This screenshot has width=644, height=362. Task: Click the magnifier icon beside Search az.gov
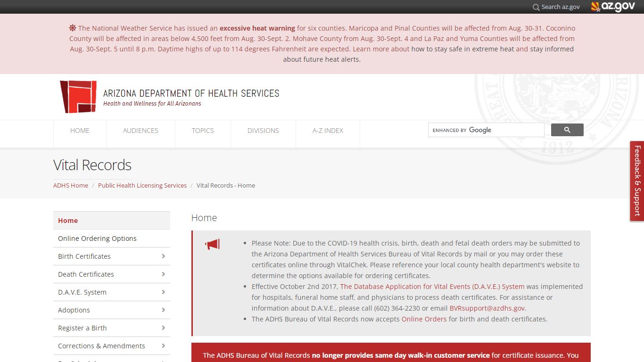[x=536, y=7]
